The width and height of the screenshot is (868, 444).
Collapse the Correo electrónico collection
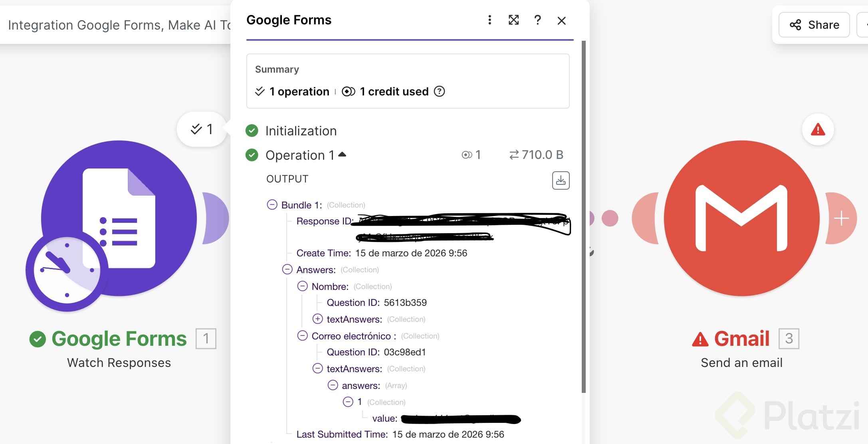(302, 336)
